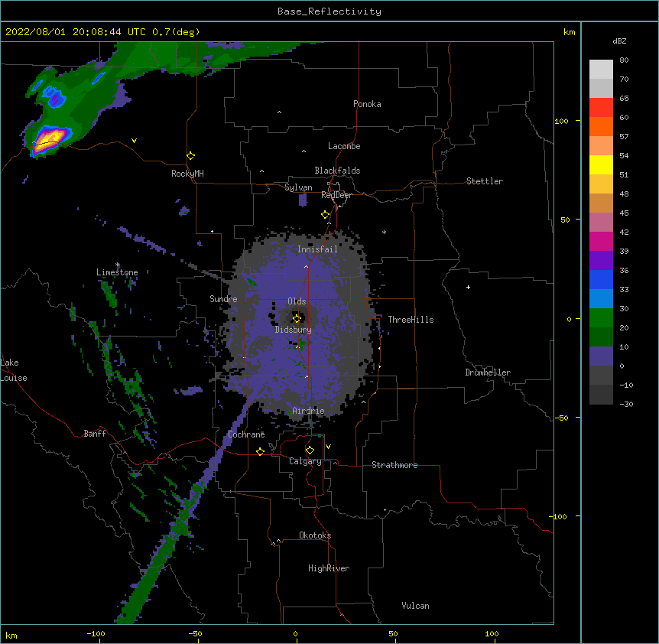
Task: Click the Limestone label
Action: (x=117, y=272)
